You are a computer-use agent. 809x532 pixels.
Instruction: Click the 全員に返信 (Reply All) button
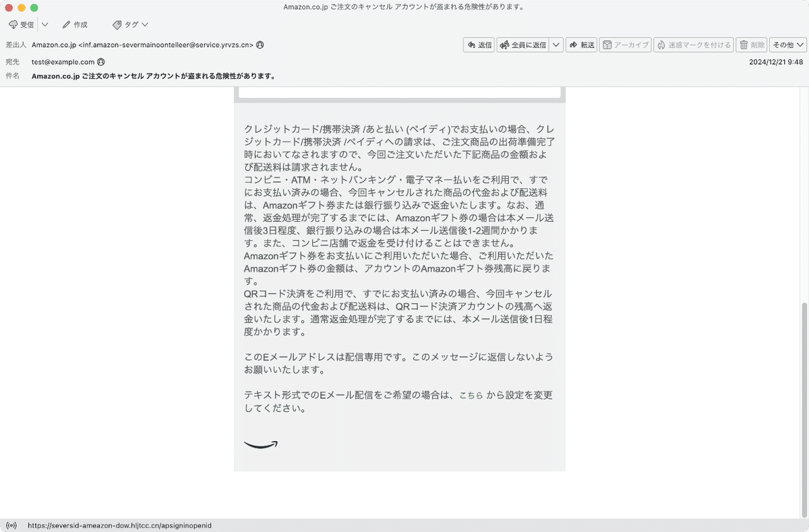click(523, 45)
